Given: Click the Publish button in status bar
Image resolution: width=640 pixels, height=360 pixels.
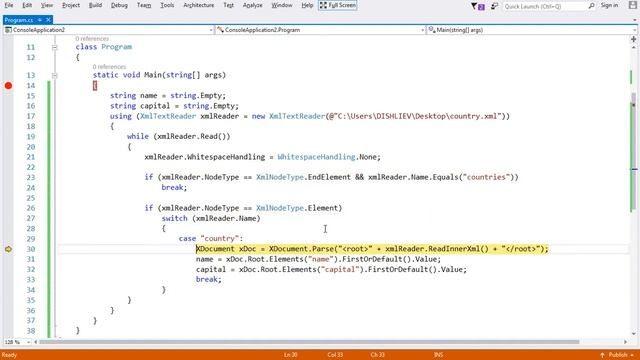Looking at the screenshot, I should click(618, 355).
